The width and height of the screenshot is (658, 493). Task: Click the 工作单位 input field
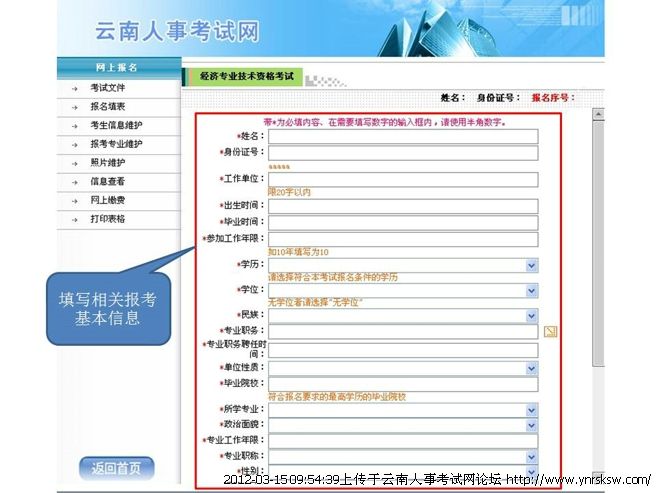click(x=402, y=179)
